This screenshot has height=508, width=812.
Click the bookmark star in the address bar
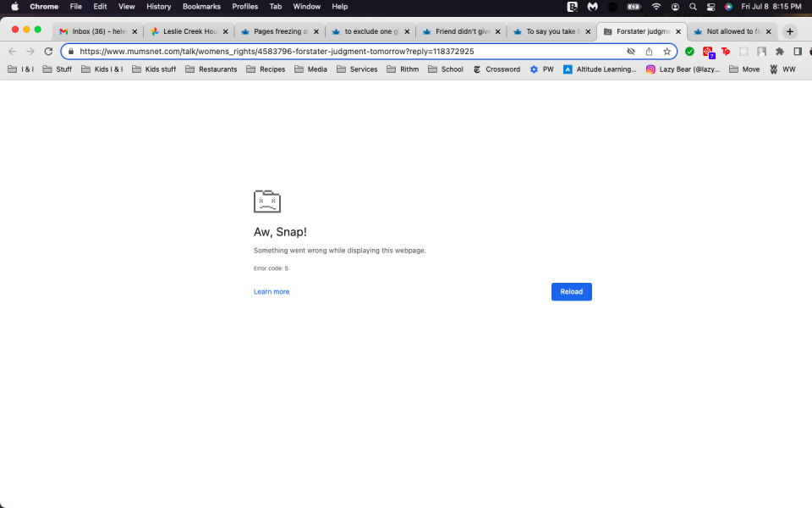667,51
